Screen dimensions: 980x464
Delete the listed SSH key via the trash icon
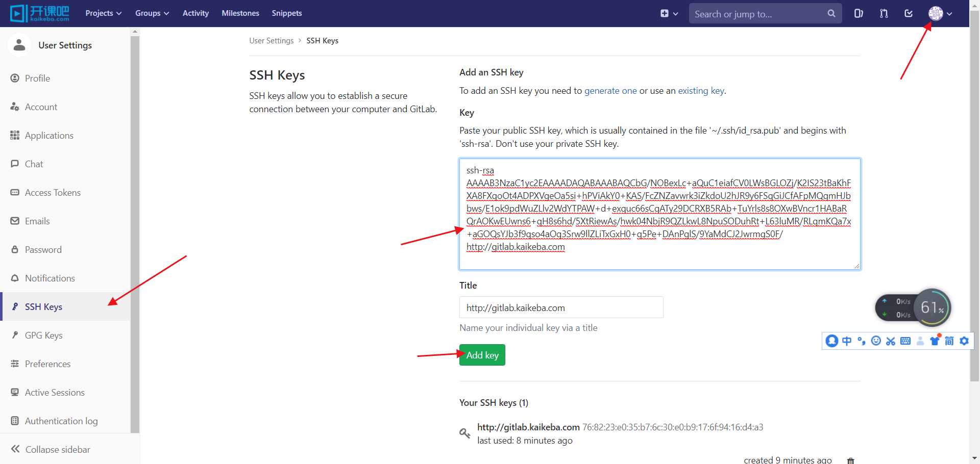tap(850, 460)
